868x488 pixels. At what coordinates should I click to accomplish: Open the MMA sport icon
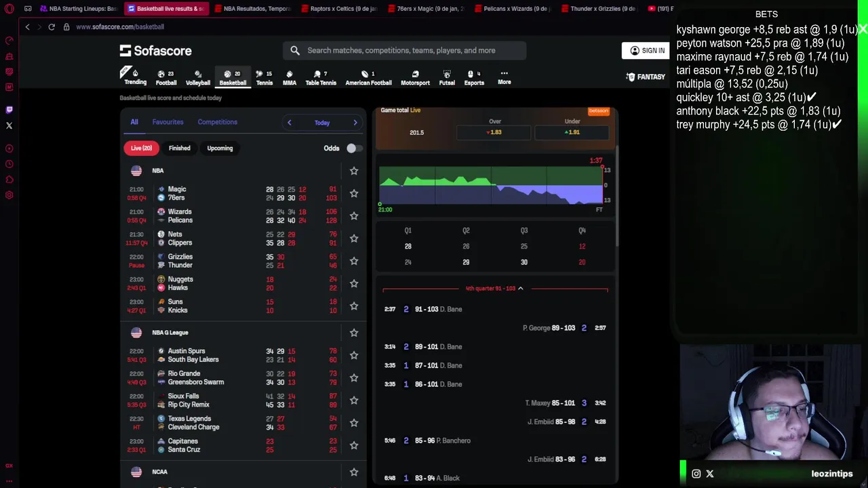290,77
